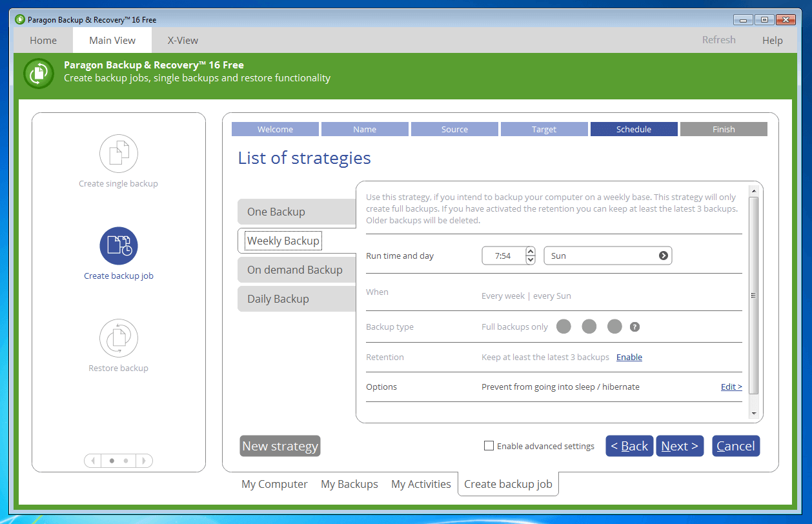Switch to the X-View tab
This screenshot has width=812, height=524.
click(x=183, y=40)
